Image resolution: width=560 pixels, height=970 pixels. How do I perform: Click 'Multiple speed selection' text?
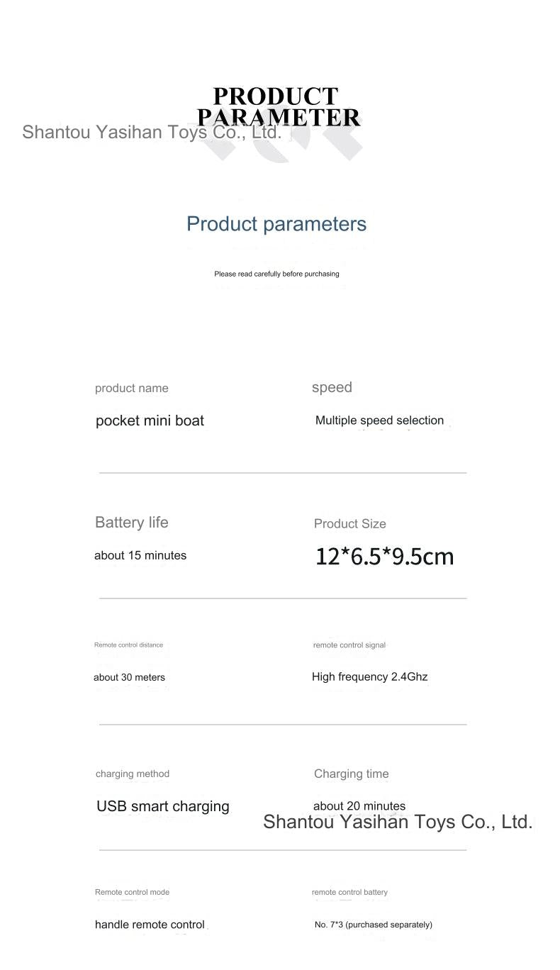pos(379,420)
